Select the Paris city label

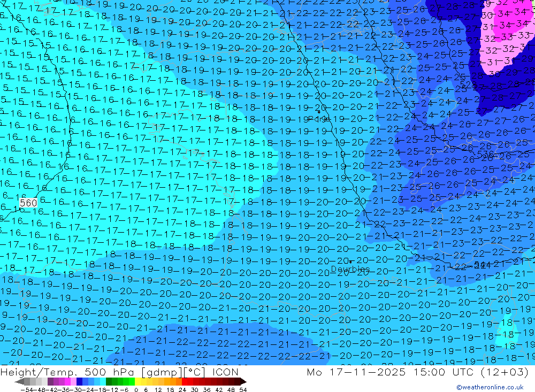[x=318, y=119]
